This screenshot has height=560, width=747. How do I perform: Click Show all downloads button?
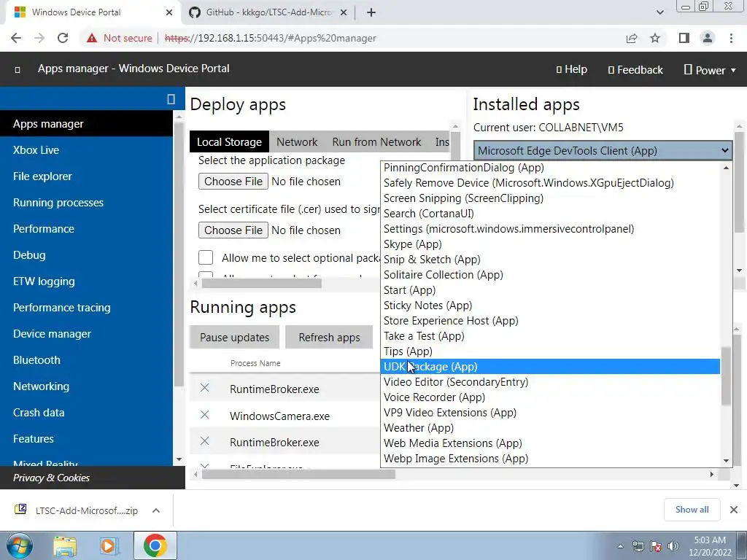coord(692,510)
